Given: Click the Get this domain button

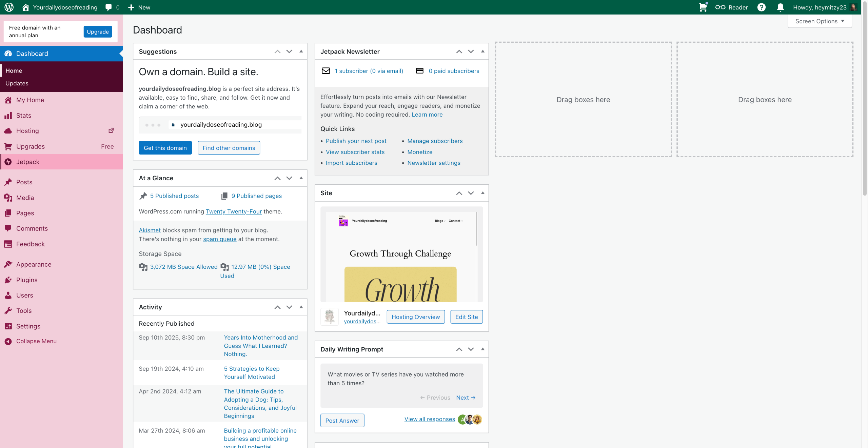Looking at the screenshot, I should tap(165, 148).
